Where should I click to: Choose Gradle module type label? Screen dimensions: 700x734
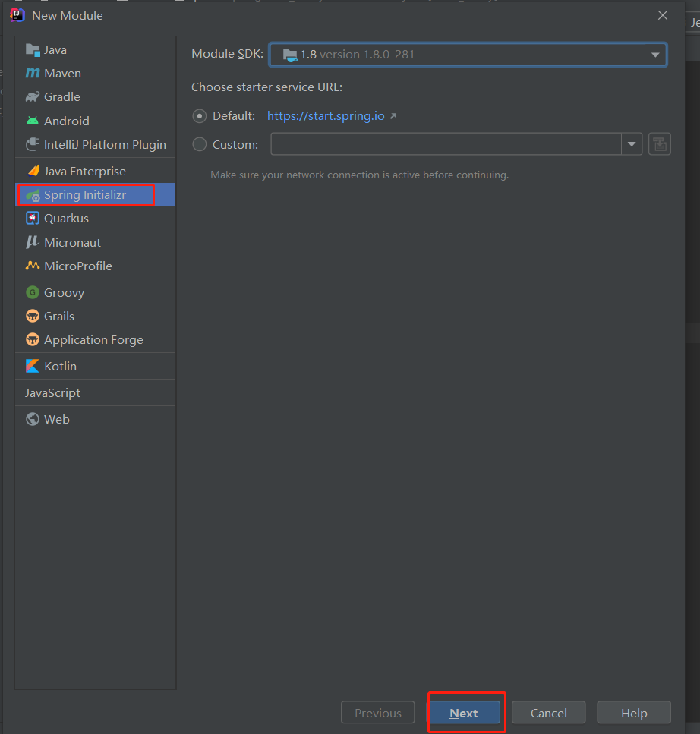point(61,96)
